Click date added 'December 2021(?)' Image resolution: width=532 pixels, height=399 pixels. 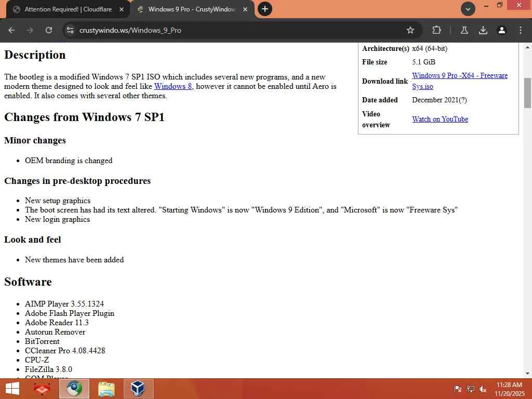(440, 100)
